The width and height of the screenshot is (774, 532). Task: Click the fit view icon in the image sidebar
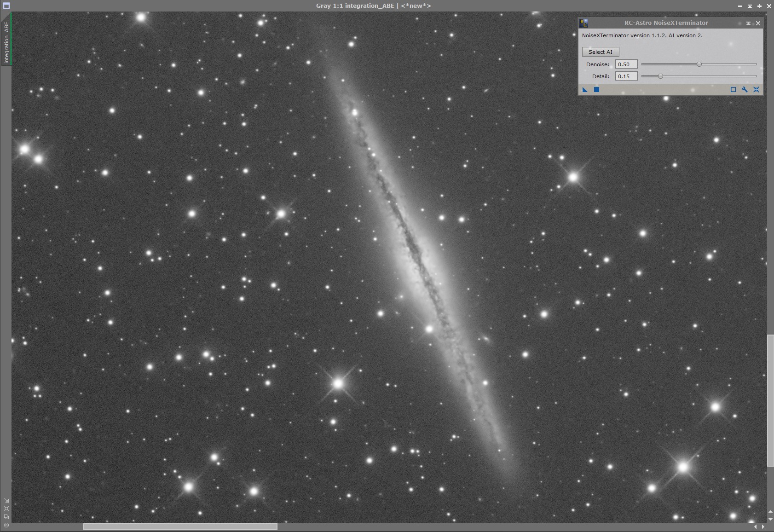click(6, 509)
